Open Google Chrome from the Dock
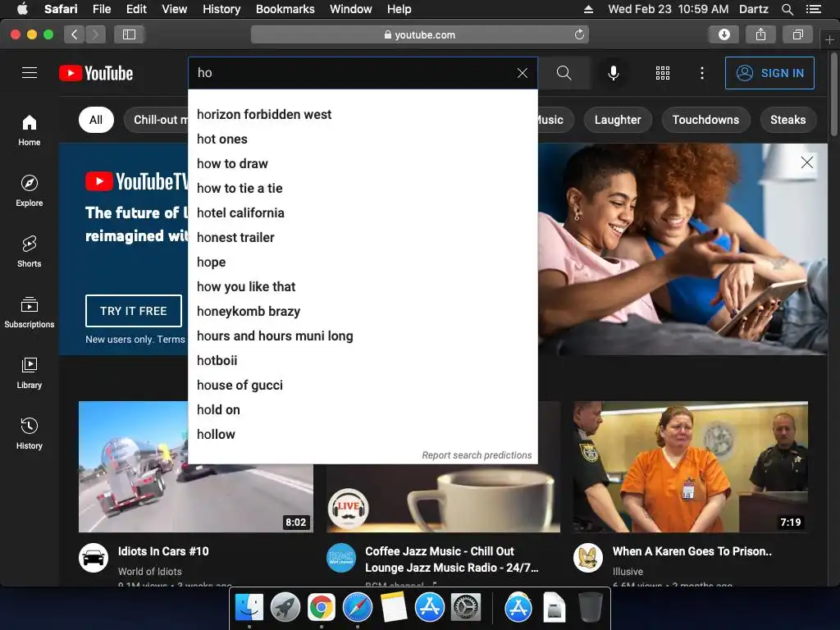Screen dimensions: 840x630 [x=322, y=608]
